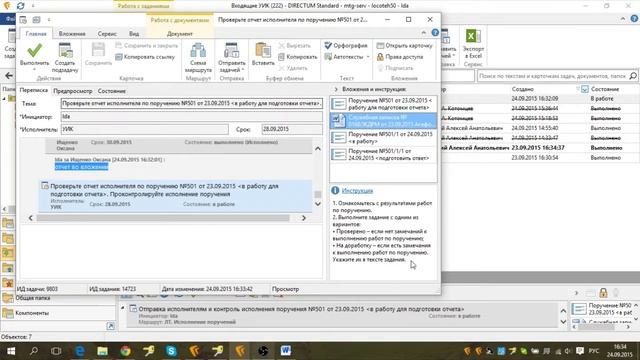
Task: Click the main window search field
Action: [x=552, y=76]
